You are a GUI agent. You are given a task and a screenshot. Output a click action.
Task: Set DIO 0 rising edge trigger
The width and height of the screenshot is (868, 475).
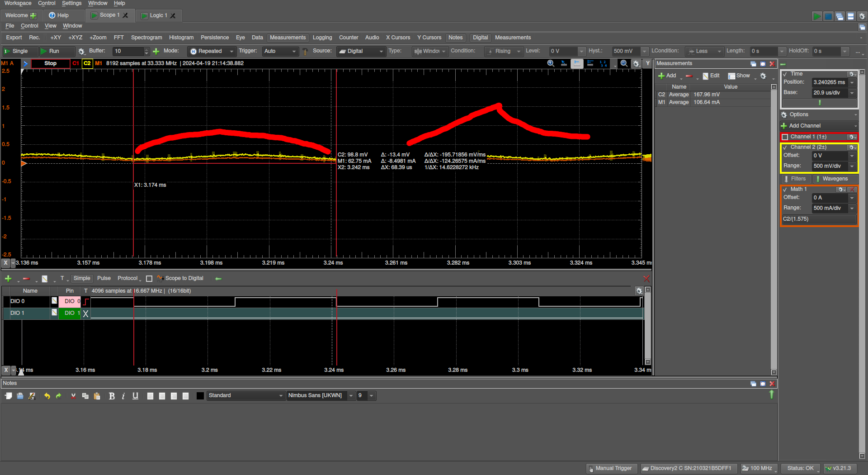click(85, 301)
